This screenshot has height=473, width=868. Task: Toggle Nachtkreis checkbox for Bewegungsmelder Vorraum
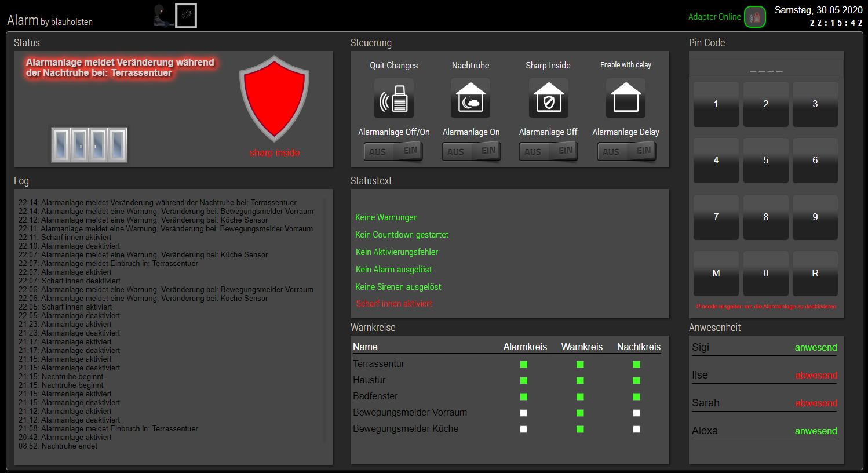point(636,413)
